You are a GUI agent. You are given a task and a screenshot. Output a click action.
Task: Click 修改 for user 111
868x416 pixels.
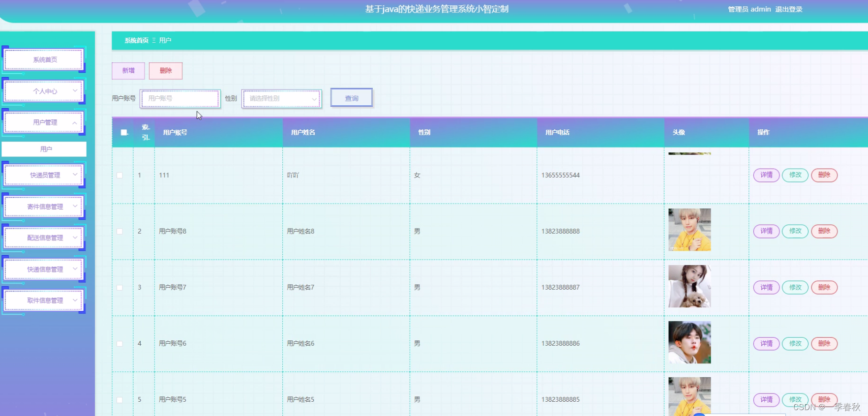pyautogui.click(x=795, y=175)
